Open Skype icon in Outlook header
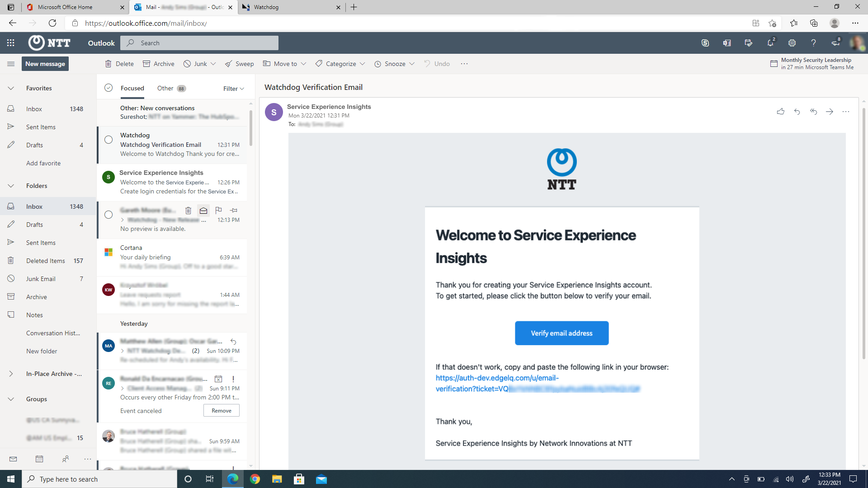 [705, 43]
